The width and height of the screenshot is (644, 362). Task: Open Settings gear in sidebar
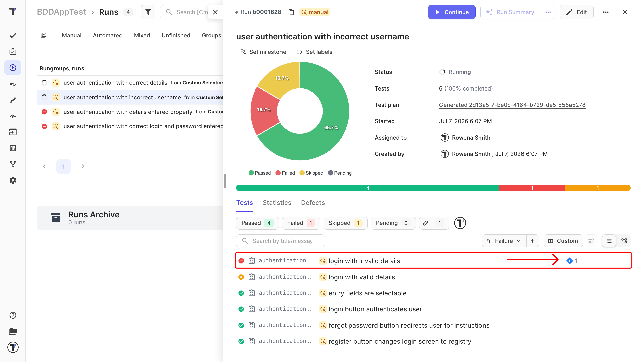point(13,180)
